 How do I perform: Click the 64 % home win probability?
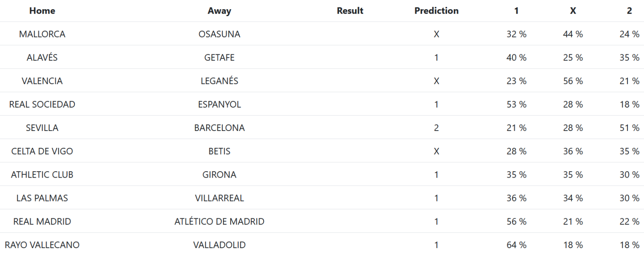click(516, 245)
